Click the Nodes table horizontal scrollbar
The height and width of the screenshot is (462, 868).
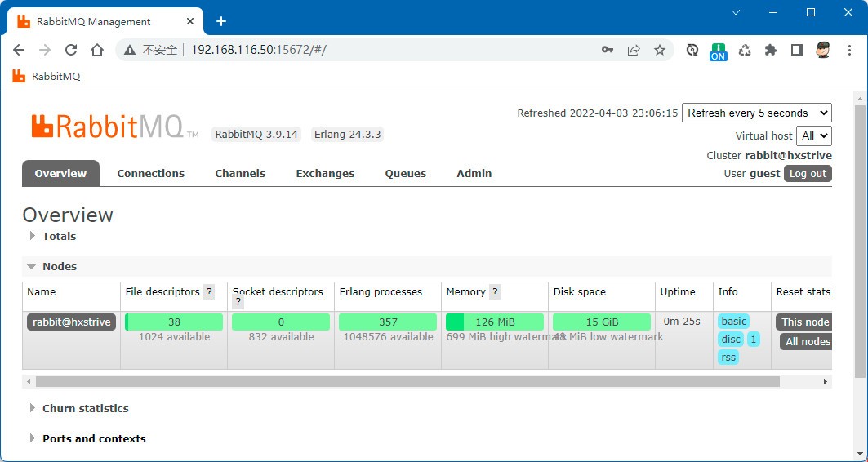[x=407, y=382]
